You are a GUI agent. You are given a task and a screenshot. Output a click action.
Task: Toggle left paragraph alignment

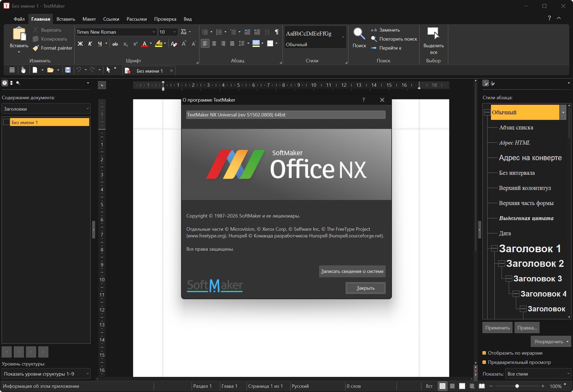(x=205, y=43)
